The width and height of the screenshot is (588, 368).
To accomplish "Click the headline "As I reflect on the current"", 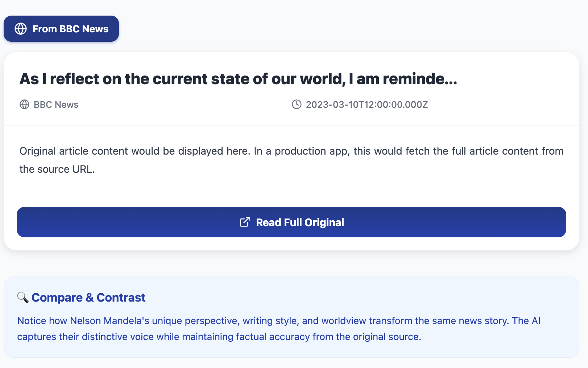I will click(x=145, y=79).
